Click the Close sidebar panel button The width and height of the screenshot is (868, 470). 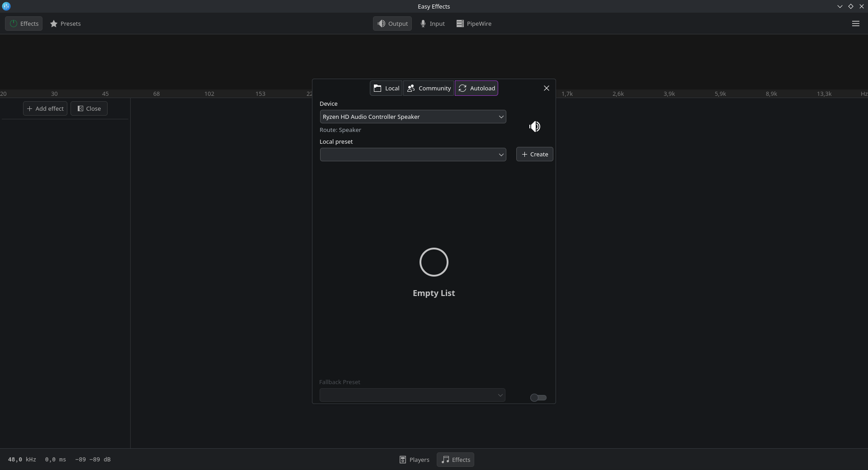tap(89, 108)
